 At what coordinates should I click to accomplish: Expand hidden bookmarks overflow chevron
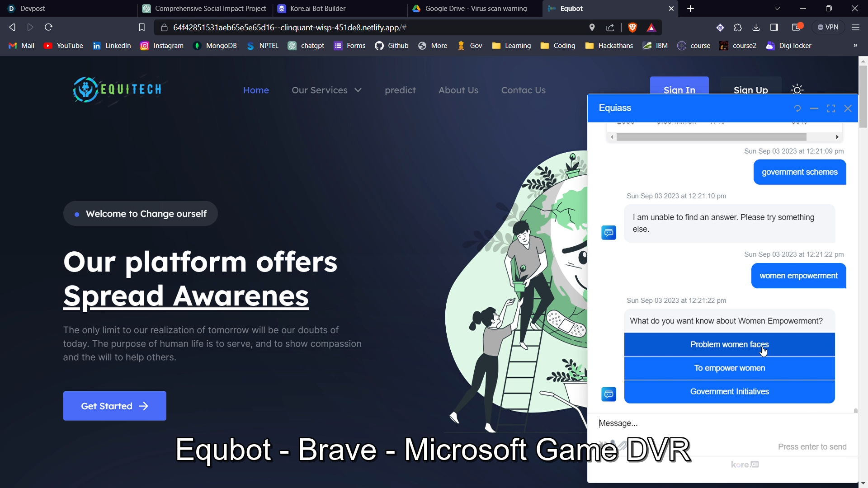pos(855,46)
